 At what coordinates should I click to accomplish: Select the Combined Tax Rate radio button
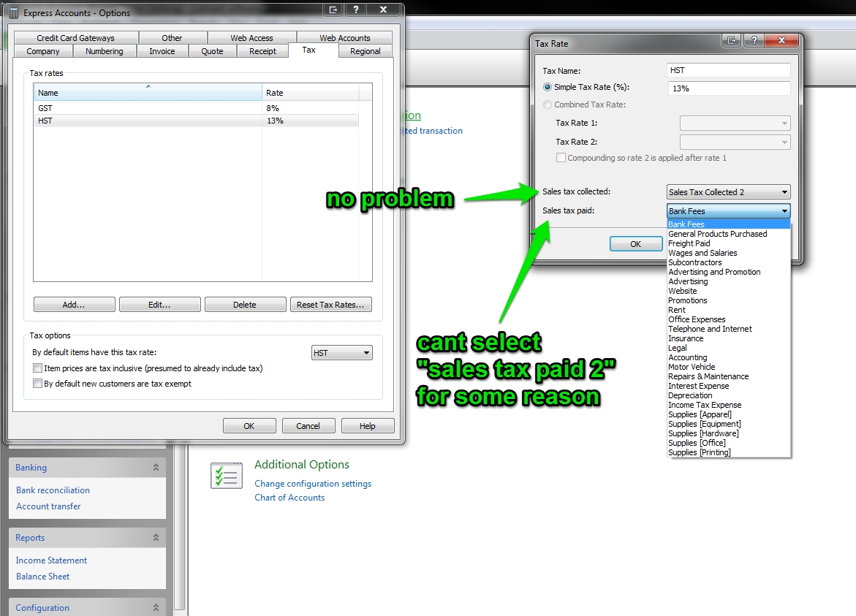547,104
